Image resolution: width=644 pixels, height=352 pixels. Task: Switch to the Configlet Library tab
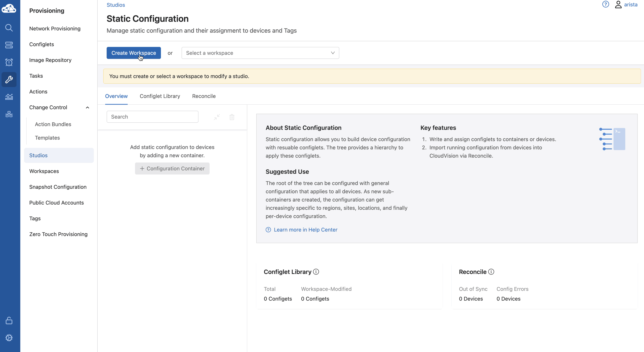coord(160,96)
